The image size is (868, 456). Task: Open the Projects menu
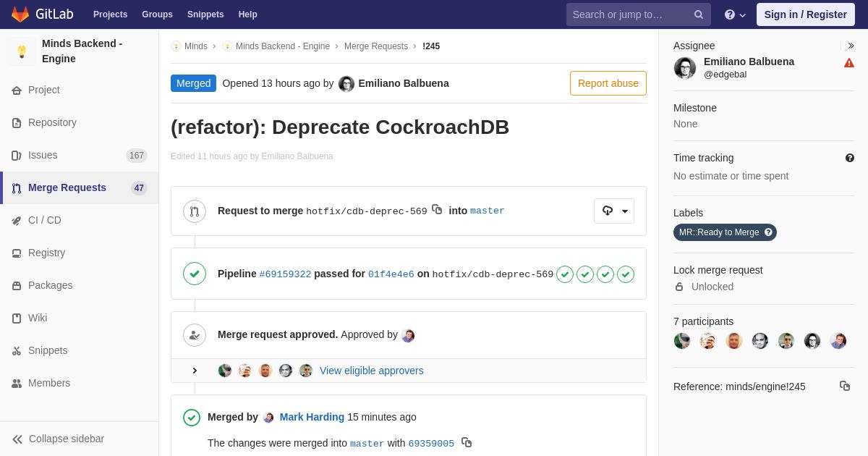click(110, 14)
